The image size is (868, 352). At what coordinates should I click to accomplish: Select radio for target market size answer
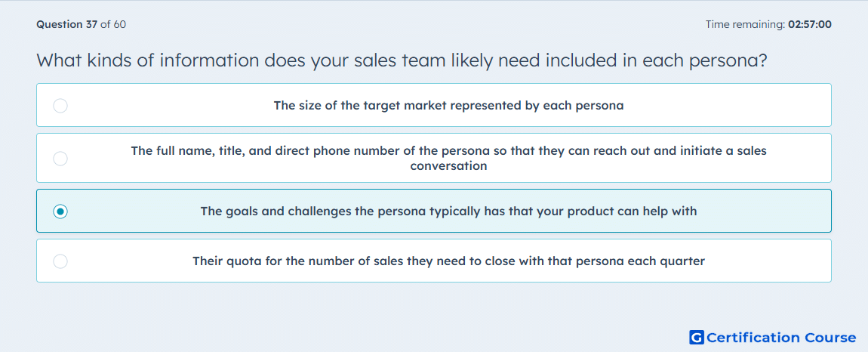pos(60,105)
